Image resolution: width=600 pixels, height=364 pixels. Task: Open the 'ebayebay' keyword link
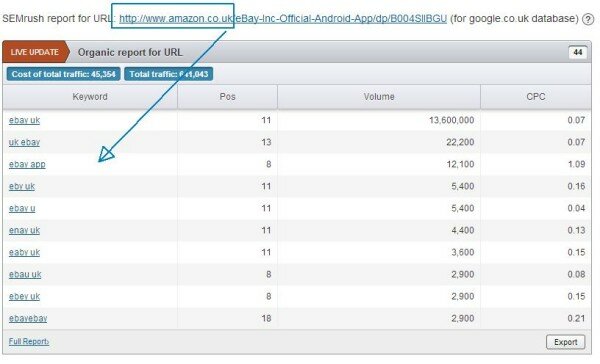(x=28, y=318)
